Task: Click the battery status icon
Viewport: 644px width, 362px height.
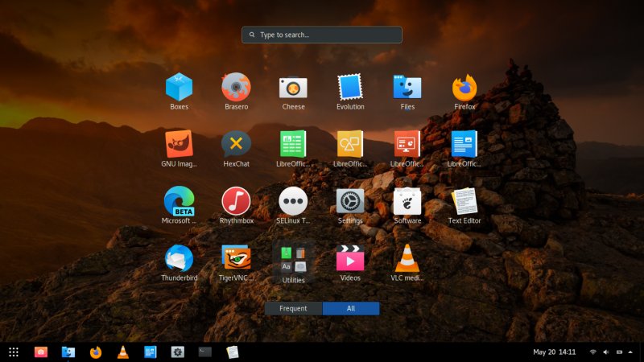Action: tap(619, 352)
